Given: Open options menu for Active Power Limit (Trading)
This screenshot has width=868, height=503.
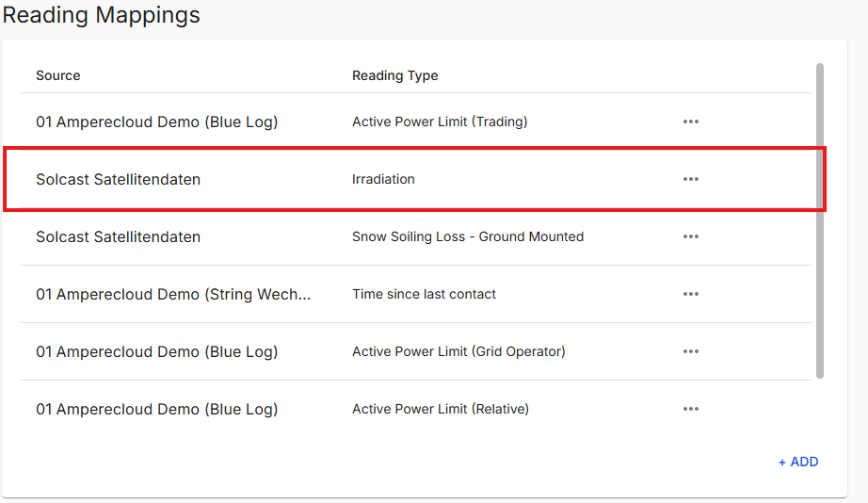Looking at the screenshot, I should click(691, 122).
